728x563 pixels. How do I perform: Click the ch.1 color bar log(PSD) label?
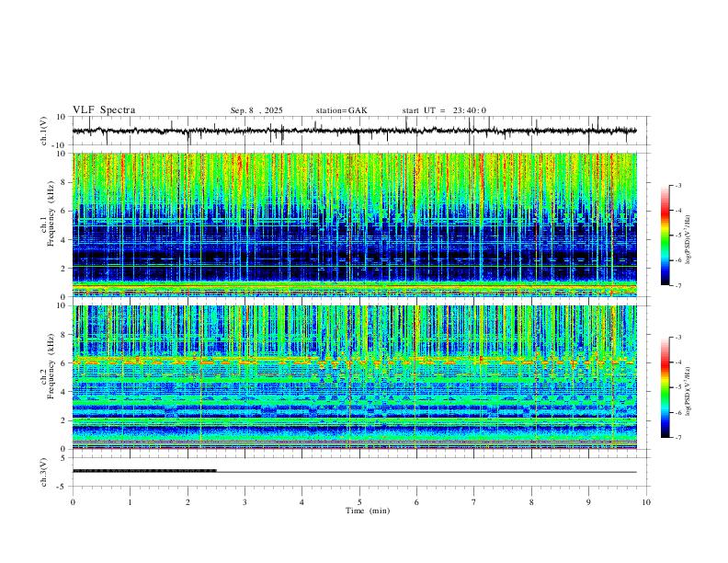[x=688, y=239]
